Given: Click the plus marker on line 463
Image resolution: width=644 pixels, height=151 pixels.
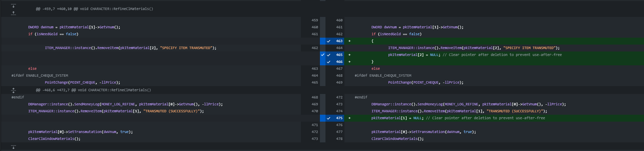Looking at the screenshot, I should pyautogui.click(x=349, y=41).
